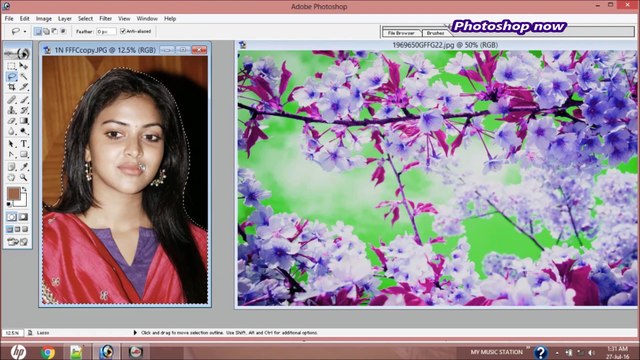Open Google Chrome from the taskbar
Viewport: 640px width, 360px height.
(x=48, y=352)
